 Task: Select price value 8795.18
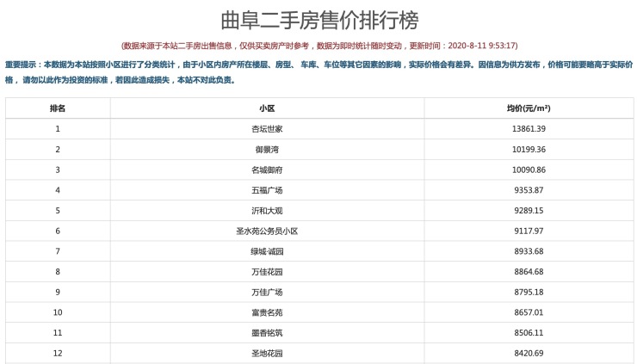pyautogui.click(x=529, y=292)
